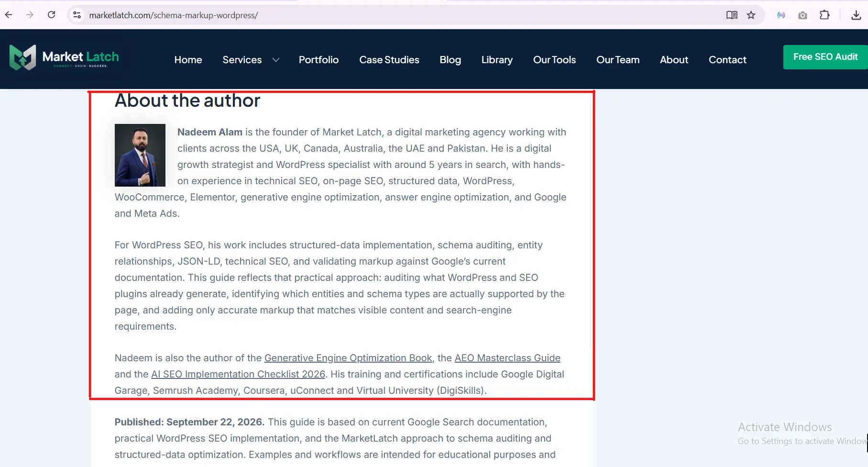Open Case Studies in navigation

[x=389, y=60]
